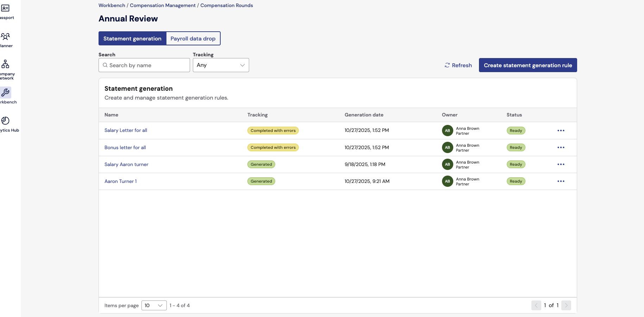Switch to the Payroll data drop tab
Image resolution: width=644 pixels, height=317 pixels.
pos(193,39)
